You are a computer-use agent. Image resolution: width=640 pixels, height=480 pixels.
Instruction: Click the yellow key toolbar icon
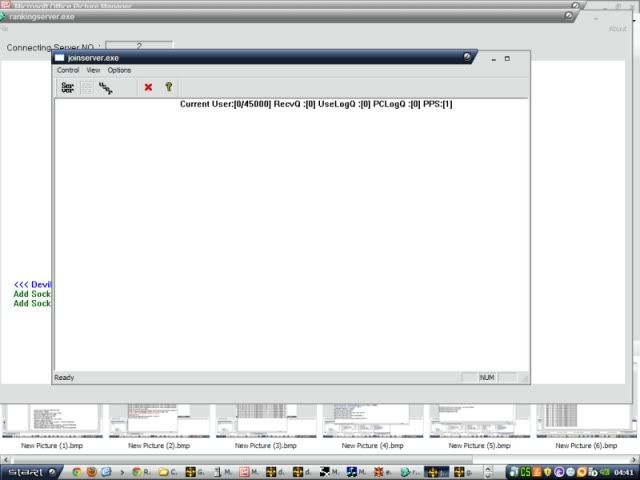[x=169, y=88]
